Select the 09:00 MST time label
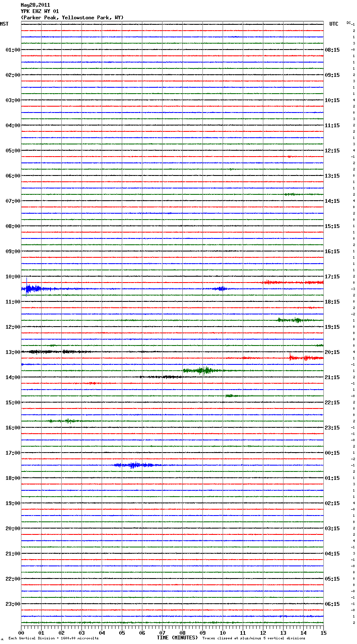This screenshot has width=357, height=644. [x=13, y=251]
